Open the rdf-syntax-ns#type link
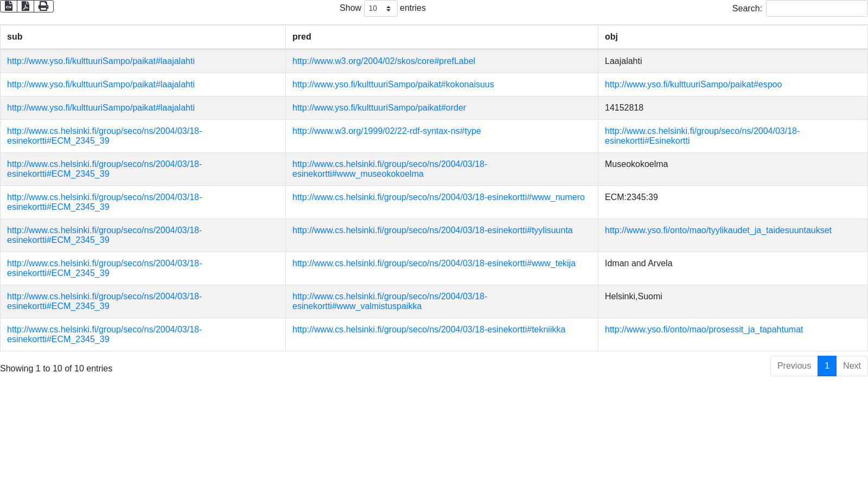 (x=386, y=131)
